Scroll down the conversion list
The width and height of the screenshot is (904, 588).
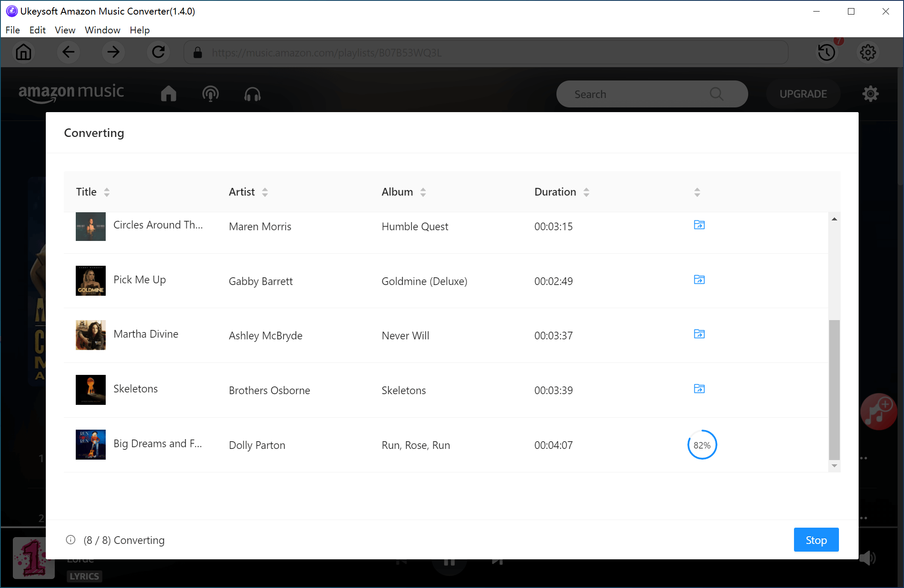click(x=834, y=467)
